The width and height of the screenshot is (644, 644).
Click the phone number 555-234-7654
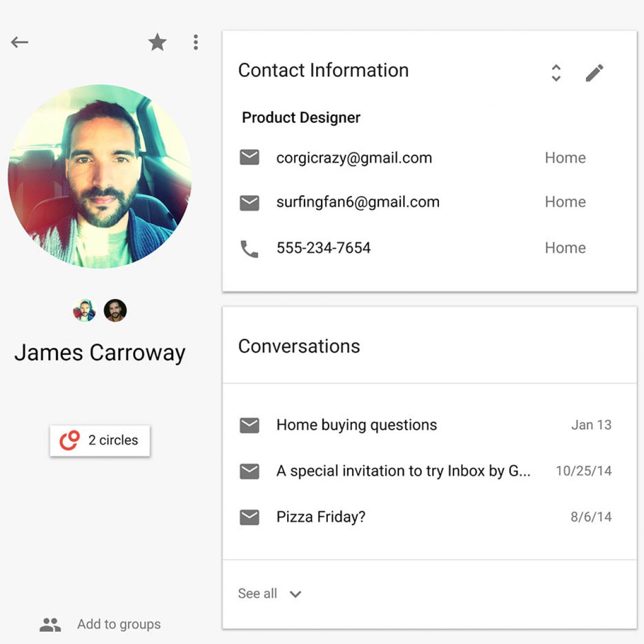pyautogui.click(x=323, y=248)
